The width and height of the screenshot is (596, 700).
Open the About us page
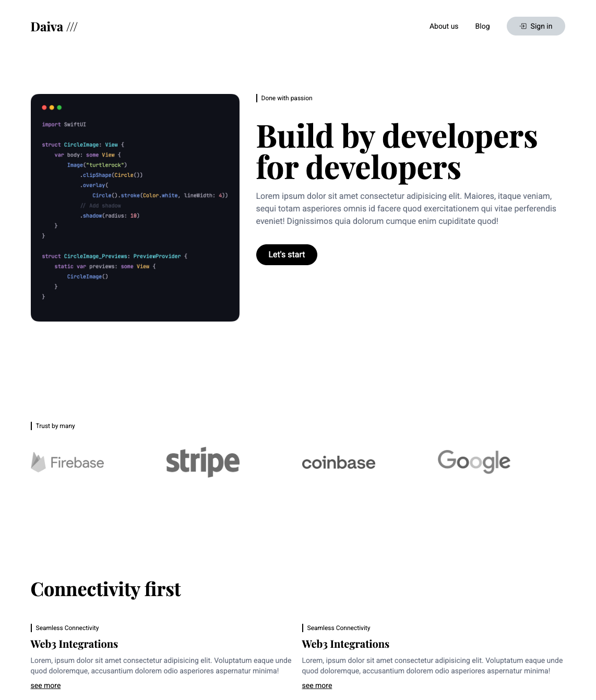click(444, 26)
